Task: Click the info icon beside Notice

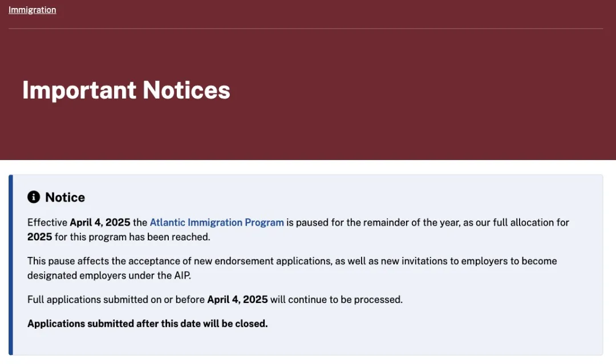Action: point(34,197)
